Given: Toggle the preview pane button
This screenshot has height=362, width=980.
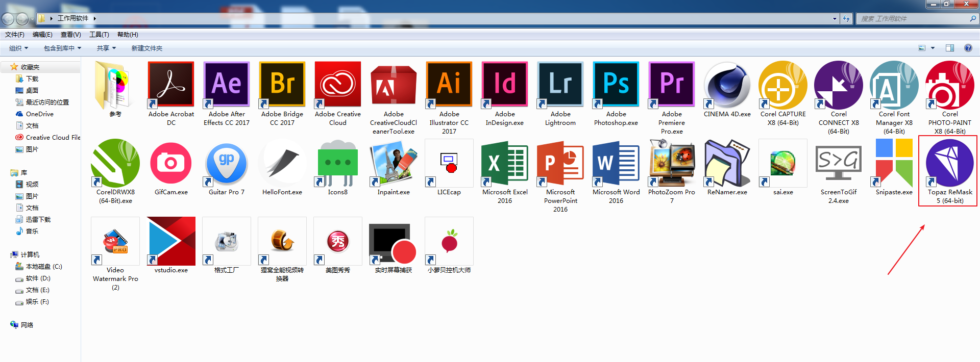Looking at the screenshot, I should (949, 48).
